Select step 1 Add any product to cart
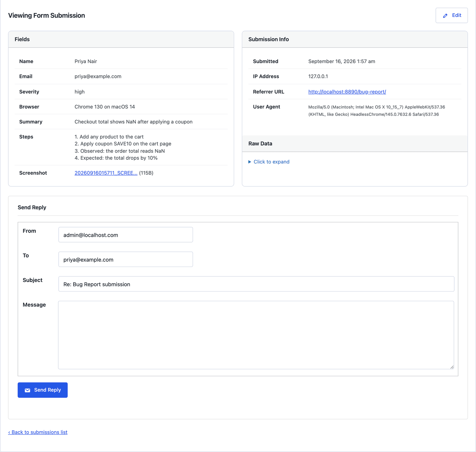This screenshot has width=476, height=452. 109,137
